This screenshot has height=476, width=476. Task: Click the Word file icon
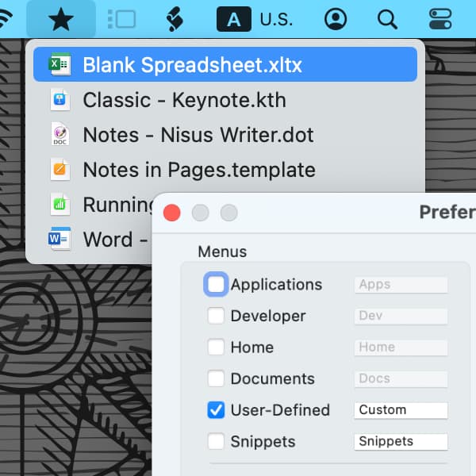59,239
